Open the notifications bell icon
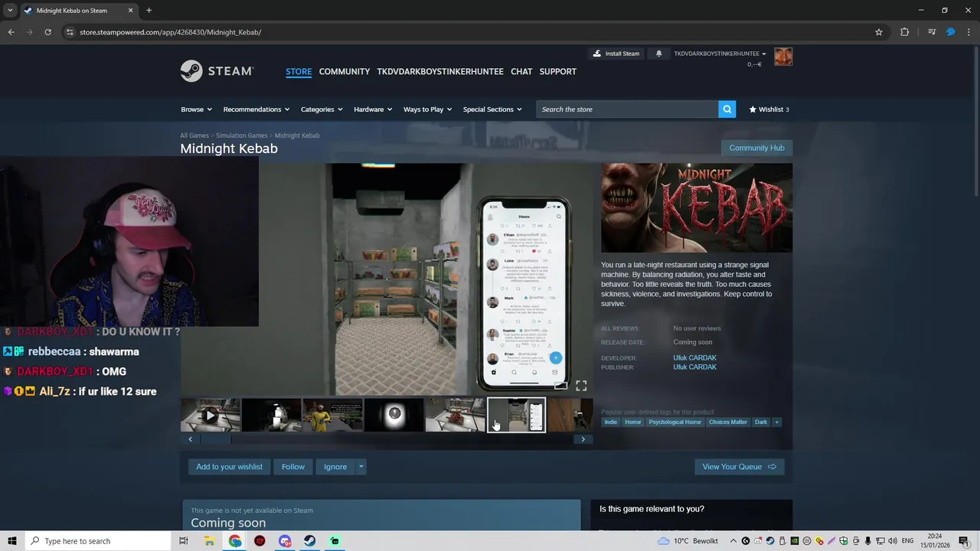 click(x=658, y=54)
